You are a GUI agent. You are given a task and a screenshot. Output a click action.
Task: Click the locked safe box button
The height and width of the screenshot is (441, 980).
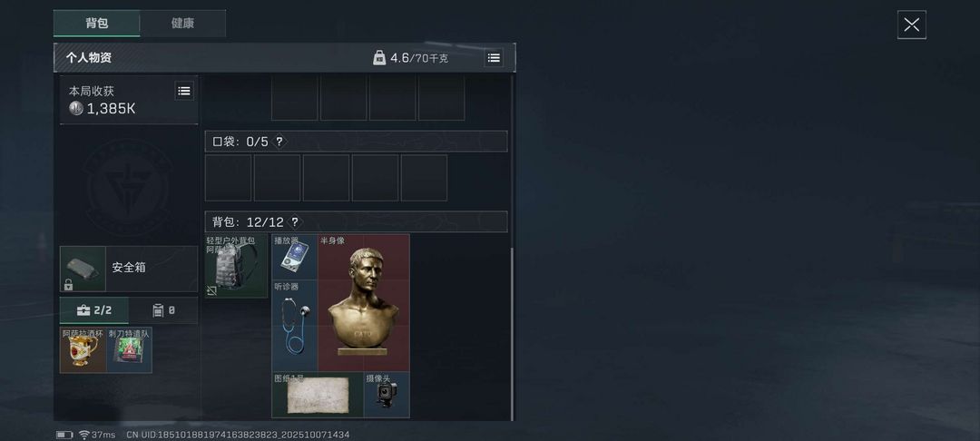(129, 269)
